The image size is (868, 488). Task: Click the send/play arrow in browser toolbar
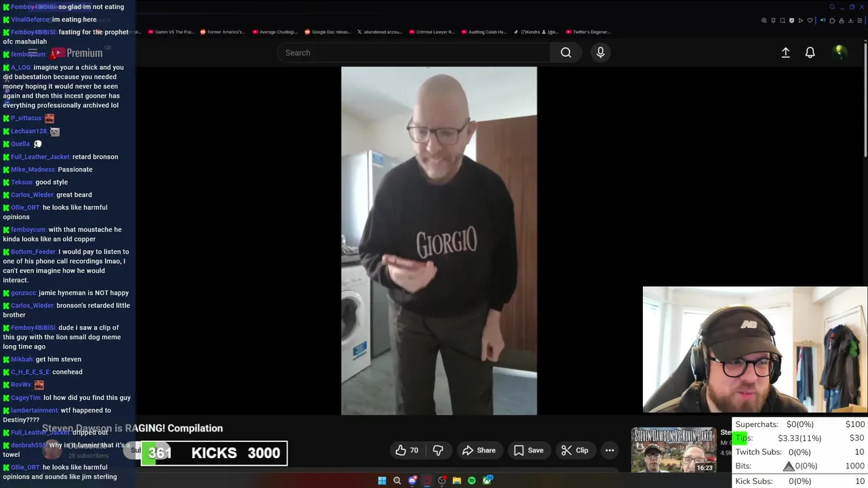(801, 20)
